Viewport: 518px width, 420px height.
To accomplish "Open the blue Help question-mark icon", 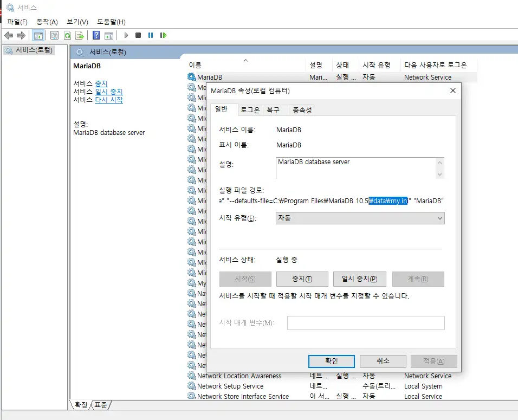I will tap(96, 35).
